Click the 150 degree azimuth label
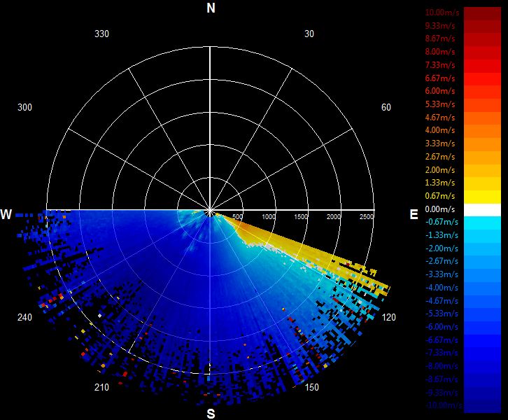Viewport: 508px width, 420px height. coord(311,387)
